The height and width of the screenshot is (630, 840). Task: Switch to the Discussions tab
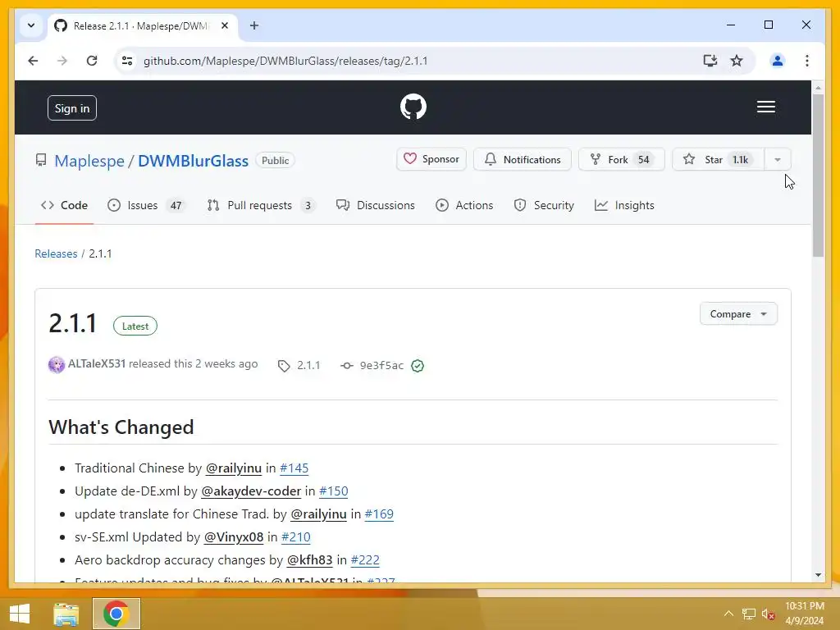click(376, 205)
